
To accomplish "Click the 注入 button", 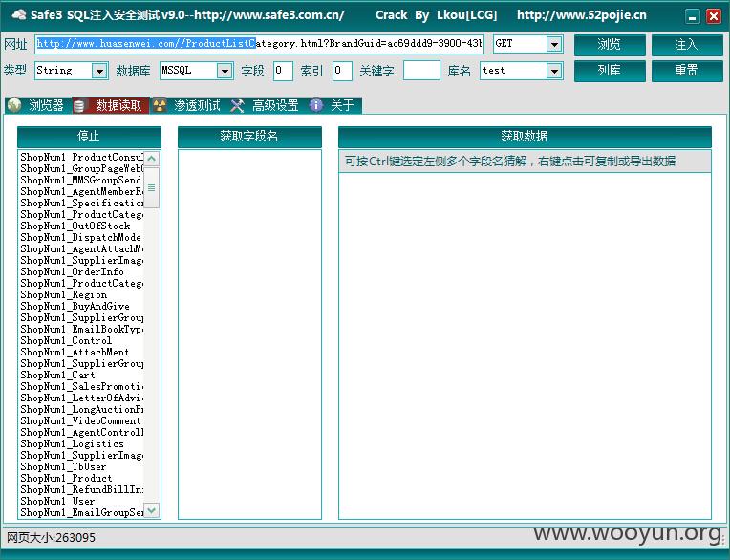I will (x=687, y=45).
